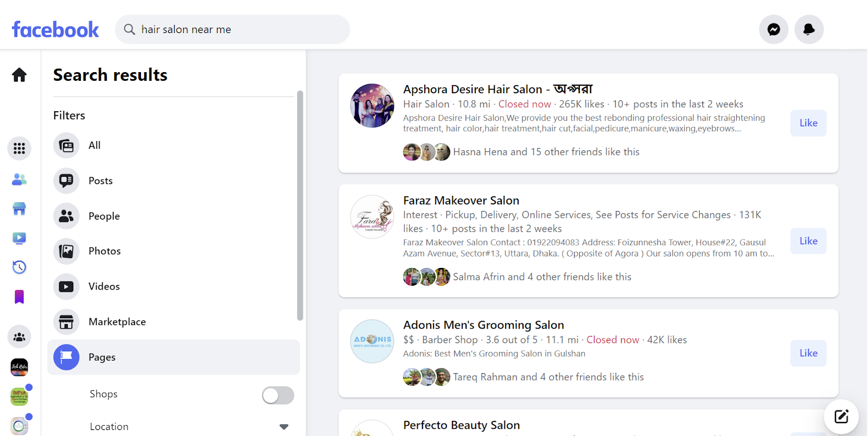This screenshot has width=868, height=436.
Task: Open the green IMPoK shortcut icon
Action: [20, 396]
